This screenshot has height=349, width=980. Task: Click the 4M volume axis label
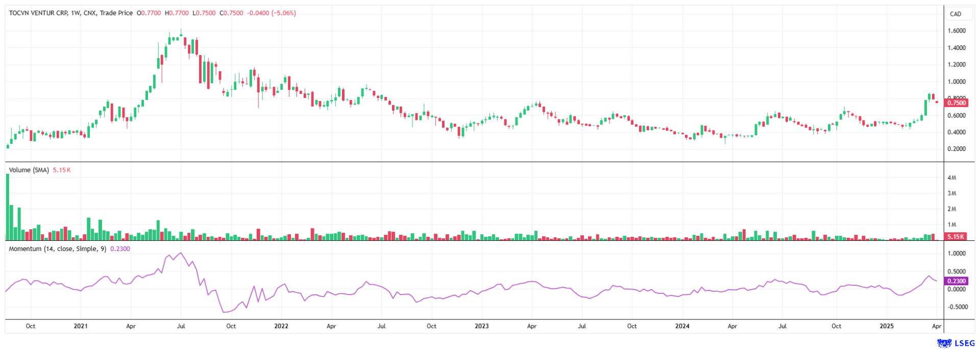pyautogui.click(x=951, y=178)
